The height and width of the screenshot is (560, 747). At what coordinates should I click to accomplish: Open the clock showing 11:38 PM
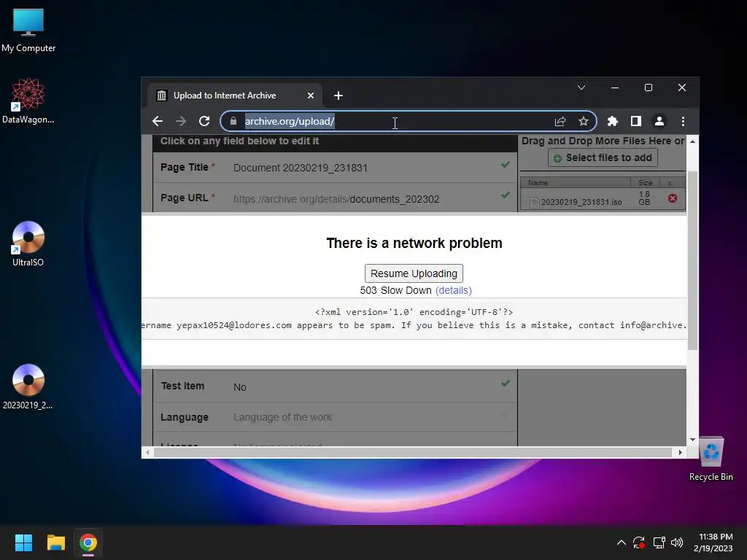tap(713, 542)
